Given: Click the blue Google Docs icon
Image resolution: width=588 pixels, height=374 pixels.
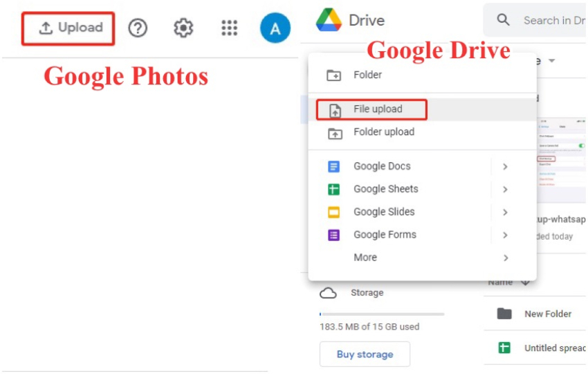Looking at the screenshot, I should click(333, 166).
